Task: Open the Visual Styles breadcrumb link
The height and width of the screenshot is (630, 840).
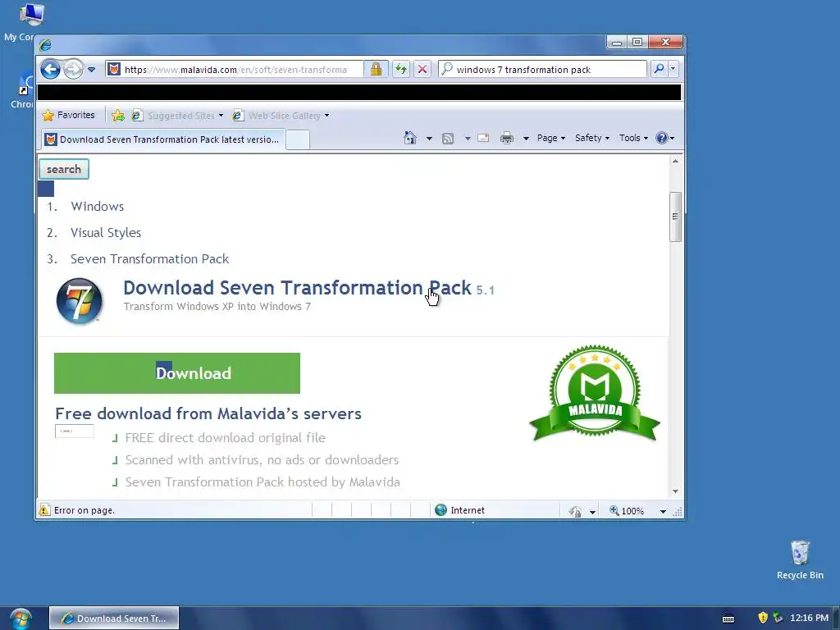Action: (x=106, y=232)
